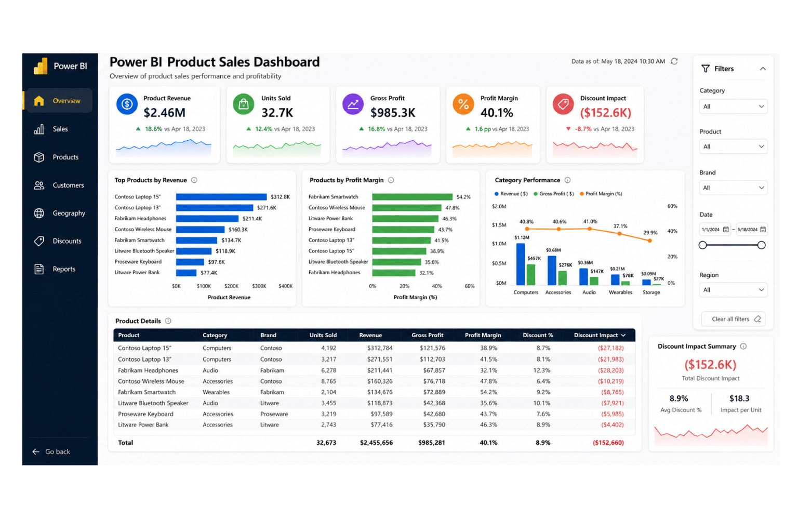Sort table by Units Sold header
Screen dimensions: 798x532
click(323, 335)
